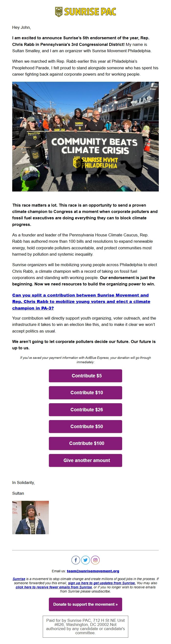This screenshot has height=644, width=171.
Task: Choose Give another amount
Action: point(85,460)
